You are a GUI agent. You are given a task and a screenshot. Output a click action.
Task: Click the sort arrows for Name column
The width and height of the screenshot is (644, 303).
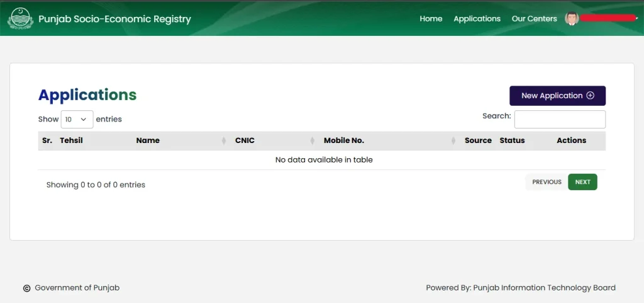224,141
